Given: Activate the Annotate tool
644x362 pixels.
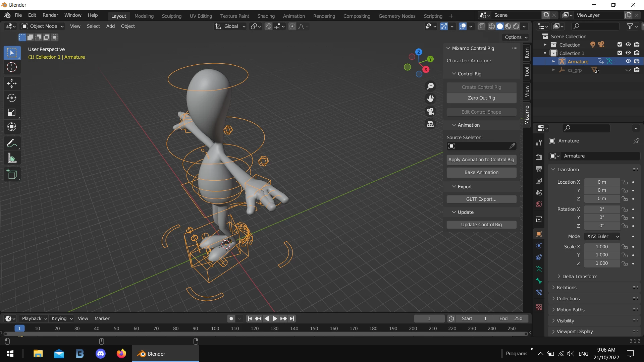Looking at the screenshot, I should click(x=12, y=143).
